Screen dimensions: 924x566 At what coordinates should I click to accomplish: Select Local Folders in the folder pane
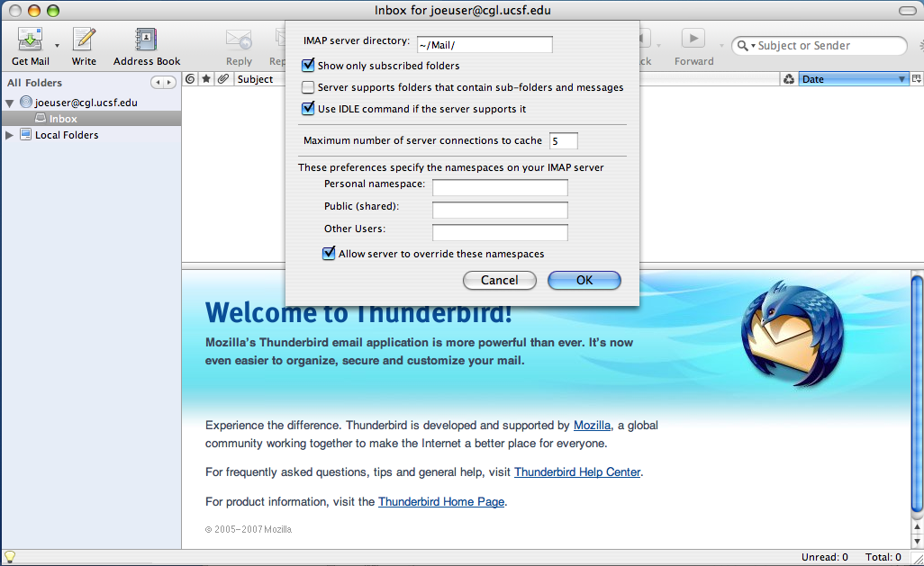tap(66, 135)
